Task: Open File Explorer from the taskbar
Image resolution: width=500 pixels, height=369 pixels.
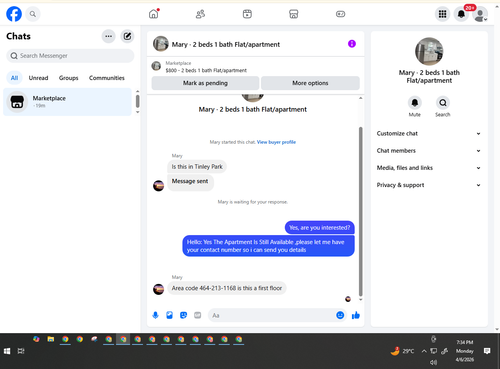Action: click(x=51, y=339)
